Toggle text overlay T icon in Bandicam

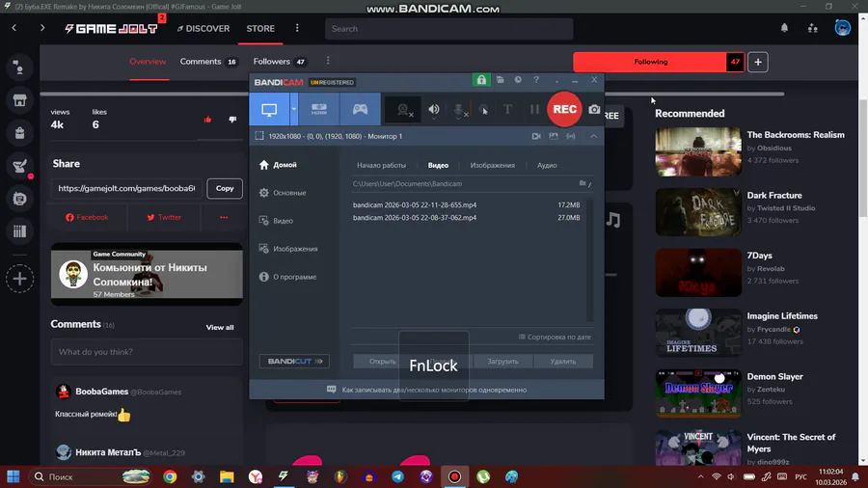(x=507, y=110)
